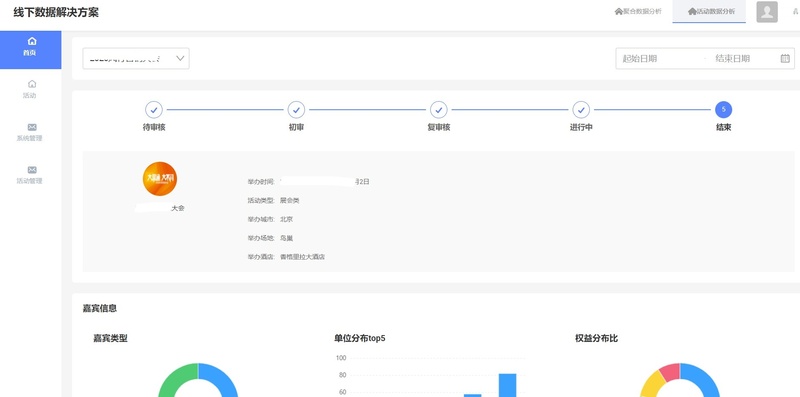
Task: Select the 初审 step checkmark
Action: [x=296, y=109]
